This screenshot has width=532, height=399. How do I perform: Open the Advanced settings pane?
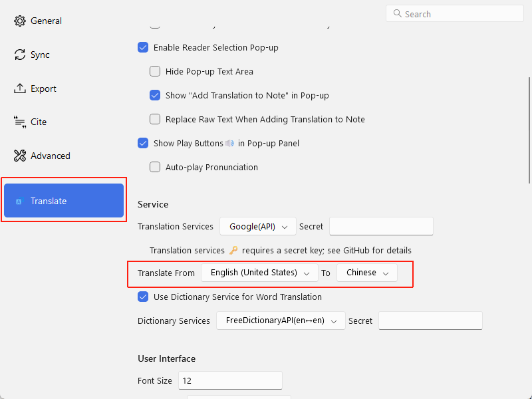[63, 156]
